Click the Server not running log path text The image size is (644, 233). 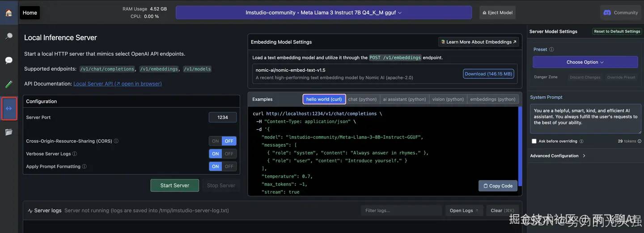(147, 211)
